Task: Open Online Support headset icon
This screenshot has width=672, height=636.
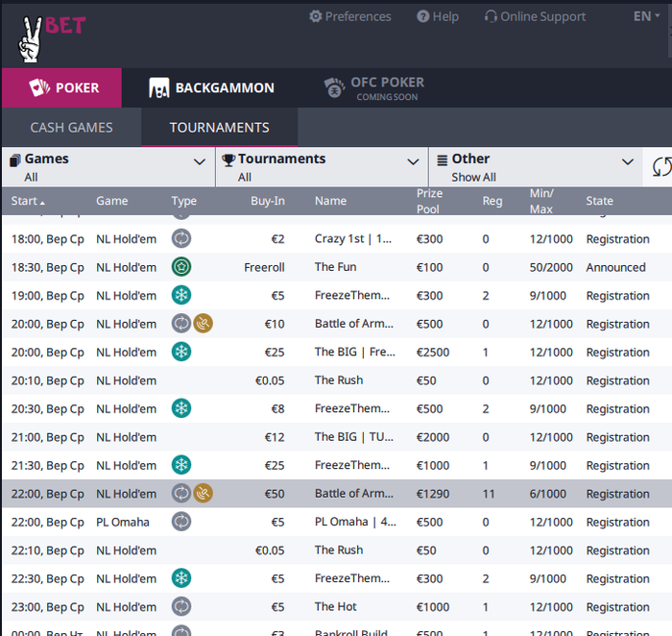Action: [491, 16]
